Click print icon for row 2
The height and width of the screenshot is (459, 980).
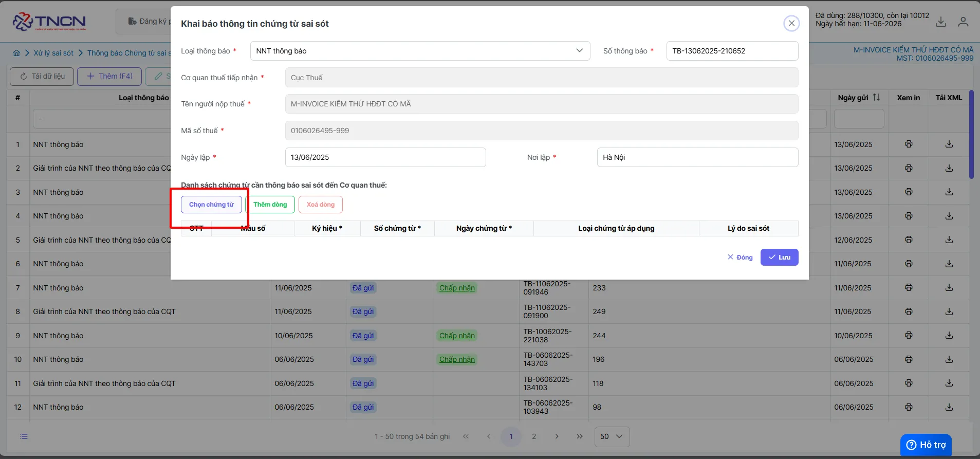pos(909,168)
